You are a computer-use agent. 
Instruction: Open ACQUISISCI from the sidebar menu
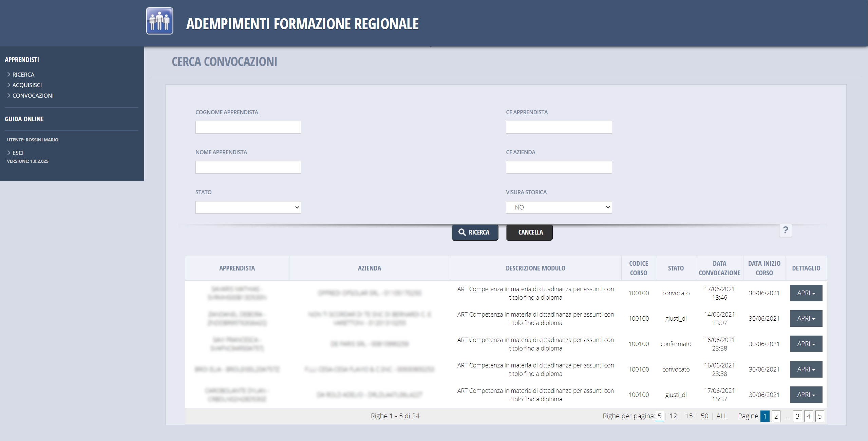pos(27,85)
